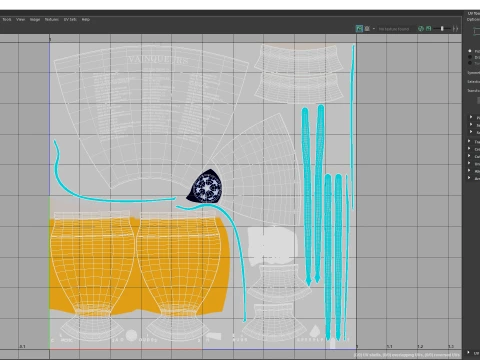Open the Help menu
This screenshot has width=480, height=360.
tap(86, 20)
